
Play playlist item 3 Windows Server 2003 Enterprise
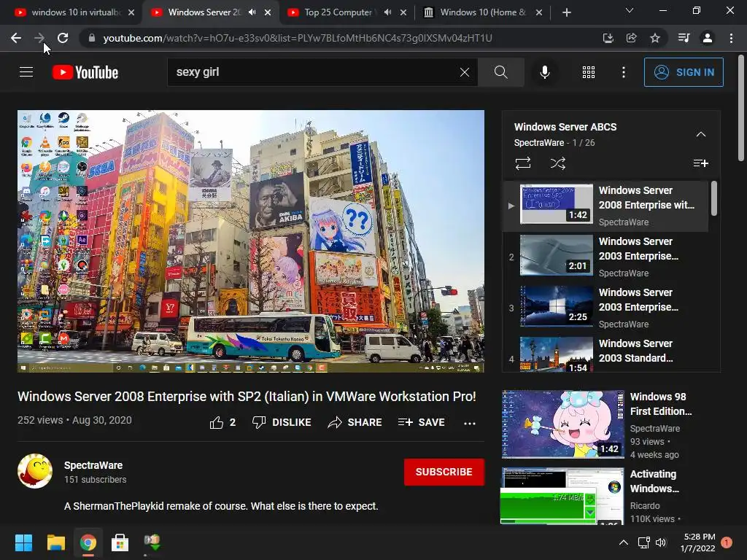[x=605, y=308]
